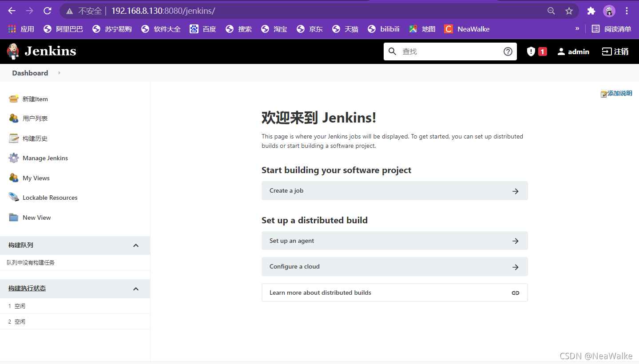Click the Dashboard breadcrumb link

30,73
